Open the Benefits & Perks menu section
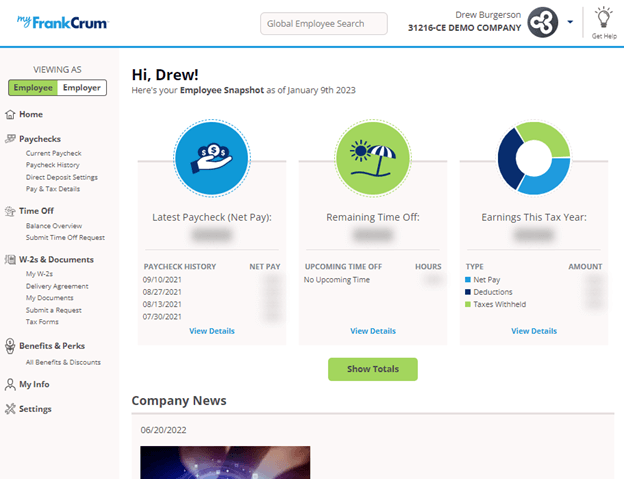Viewport: 624px width, 479px height. click(52, 346)
